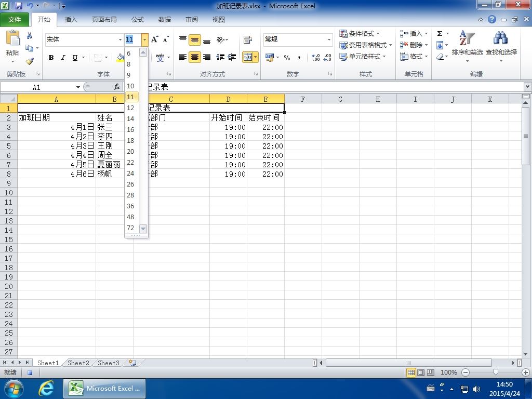
Task: Choose font size 14 from list
Action: click(x=130, y=119)
